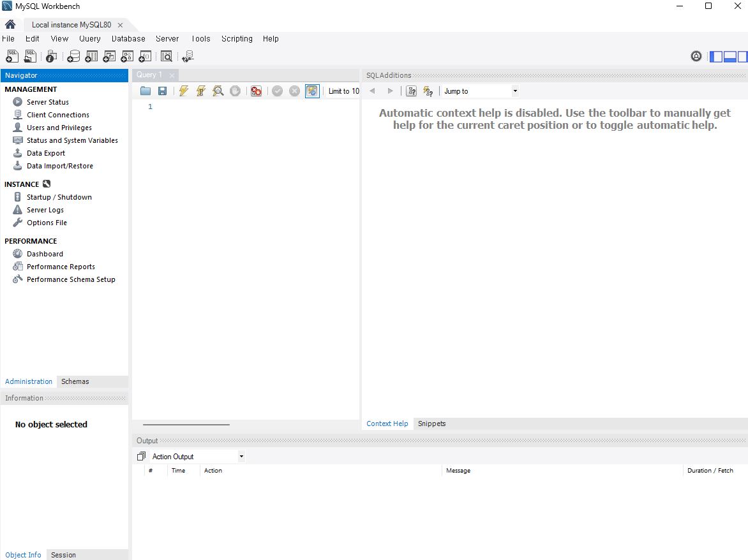Close the Query 1 tab
Image resolution: width=748 pixels, height=560 pixels.
(x=172, y=75)
